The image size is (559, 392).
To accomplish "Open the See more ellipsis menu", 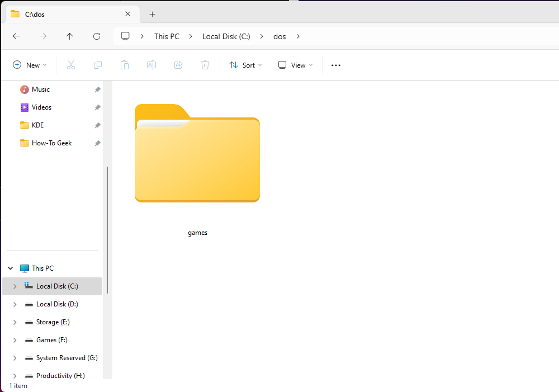I will click(x=336, y=65).
